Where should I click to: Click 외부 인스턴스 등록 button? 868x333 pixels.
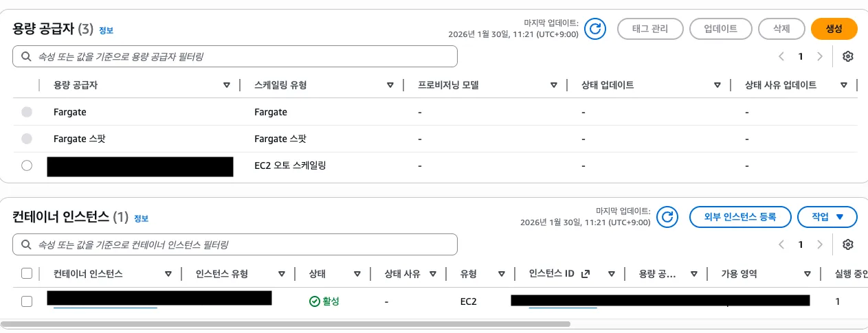[740, 217]
